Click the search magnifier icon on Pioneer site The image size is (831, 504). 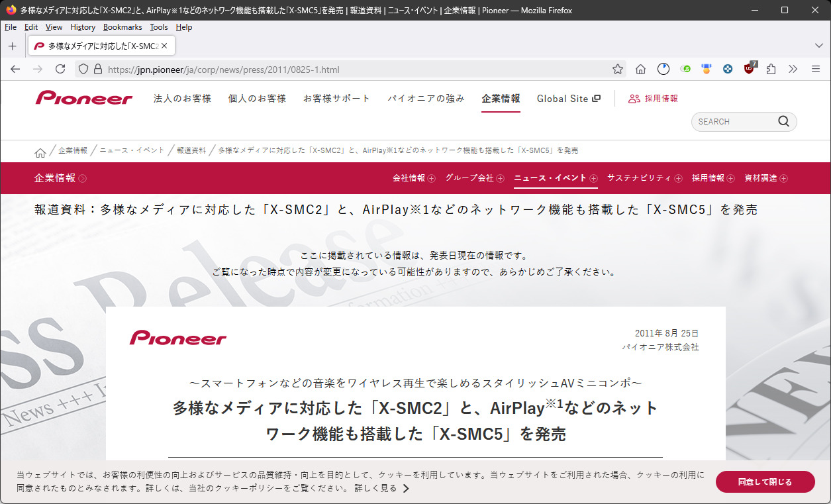point(783,121)
